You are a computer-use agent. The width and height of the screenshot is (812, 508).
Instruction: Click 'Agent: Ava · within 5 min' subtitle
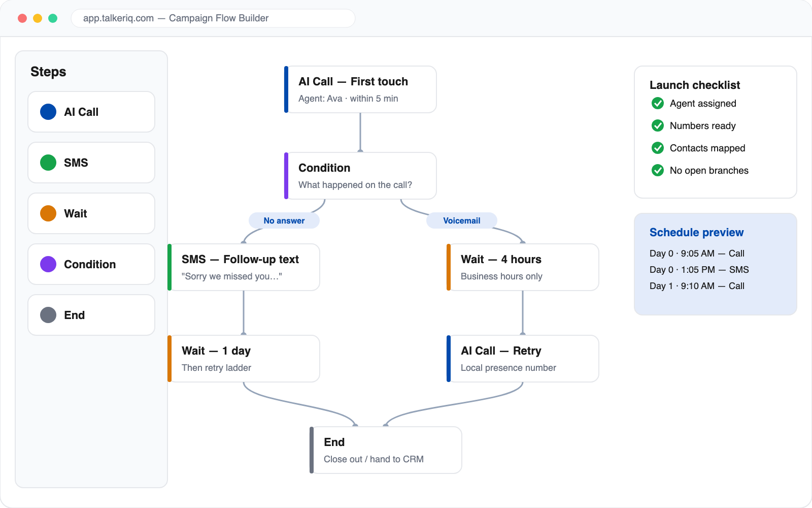click(348, 99)
